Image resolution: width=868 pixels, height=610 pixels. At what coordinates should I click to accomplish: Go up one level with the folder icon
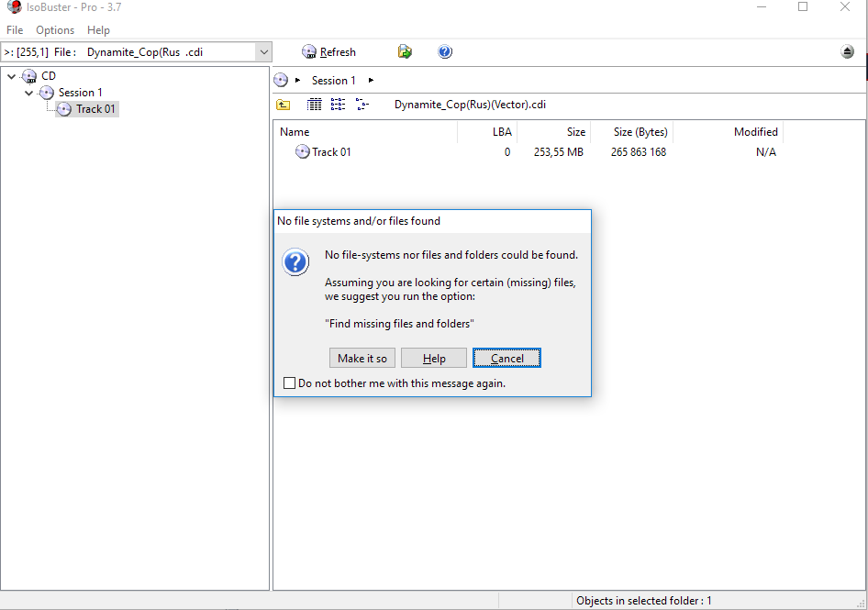pyautogui.click(x=284, y=105)
